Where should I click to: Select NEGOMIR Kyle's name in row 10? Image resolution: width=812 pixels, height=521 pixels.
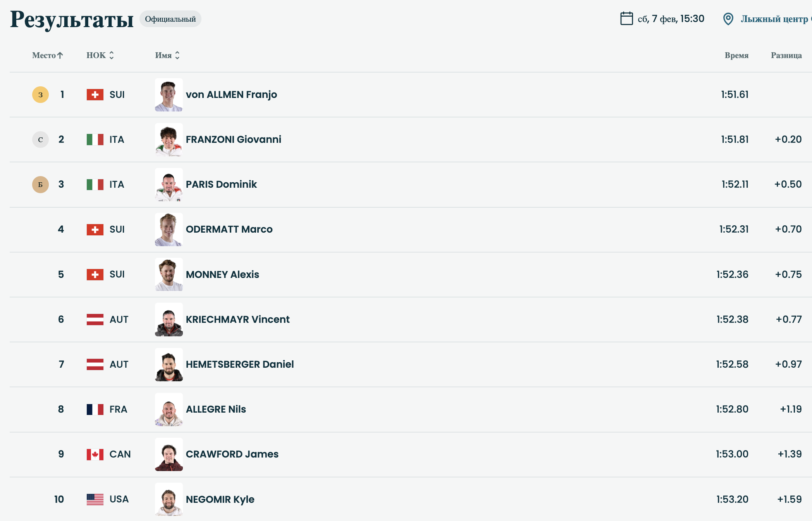point(220,499)
